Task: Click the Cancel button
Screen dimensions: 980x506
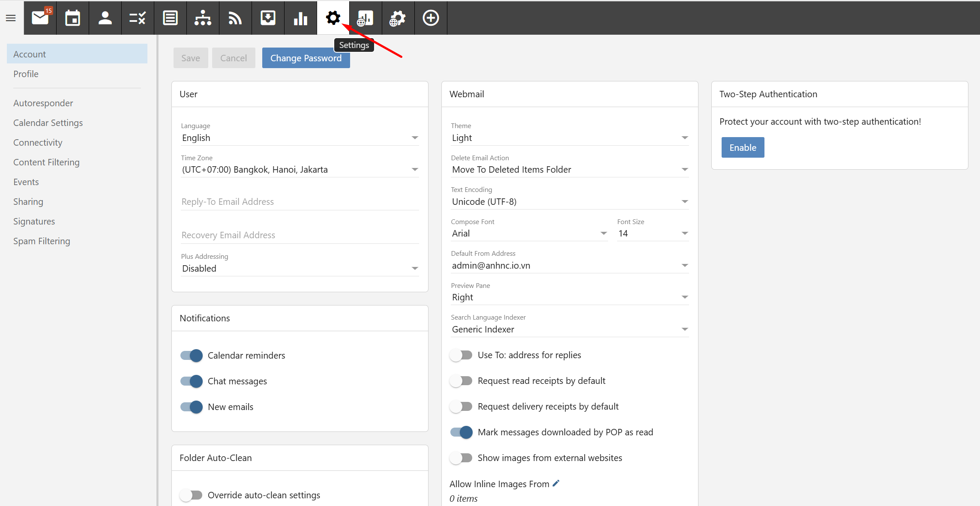Action: pos(234,58)
